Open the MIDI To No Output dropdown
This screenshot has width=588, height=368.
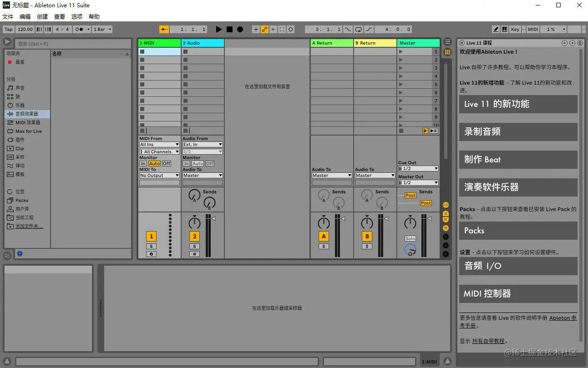point(159,176)
